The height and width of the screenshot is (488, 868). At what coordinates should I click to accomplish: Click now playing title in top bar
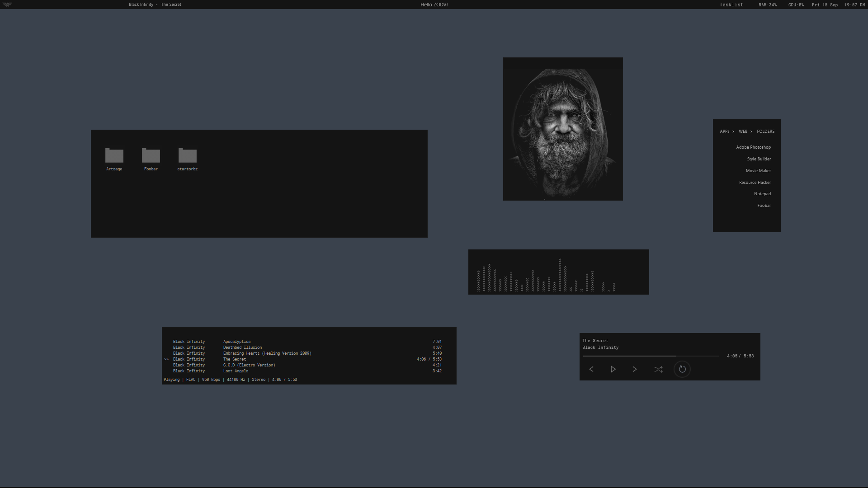155,5
